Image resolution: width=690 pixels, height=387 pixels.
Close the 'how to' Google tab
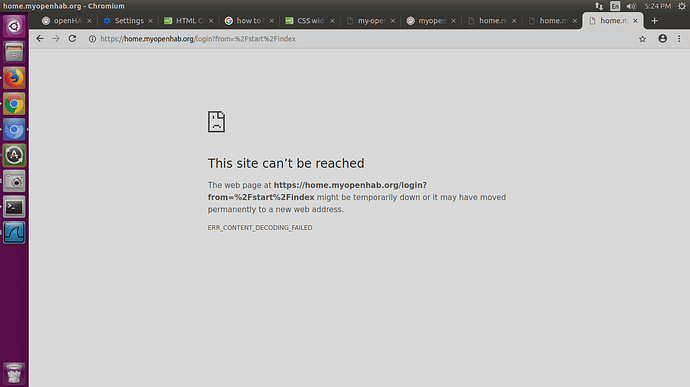[272, 21]
